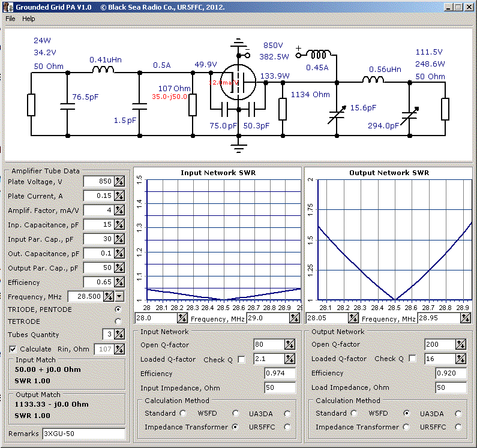Open the File menu
The height and width of the screenshot is (448, 477).
point(10,19)
